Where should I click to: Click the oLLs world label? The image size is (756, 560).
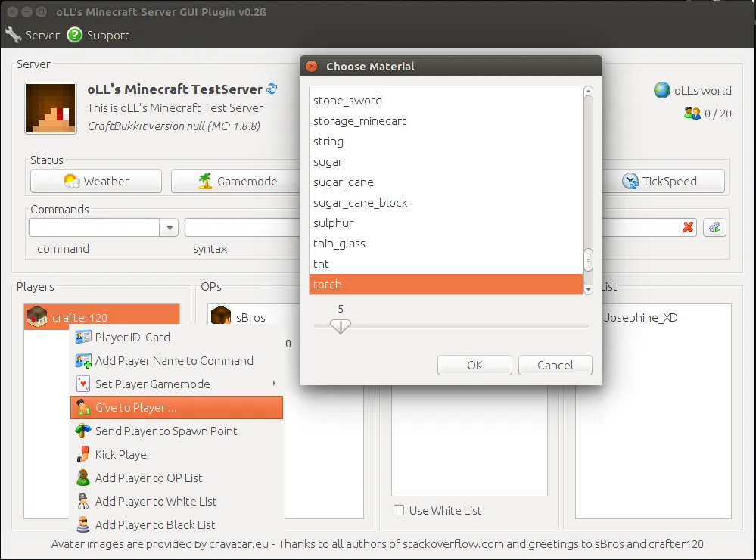coord(702,90)
